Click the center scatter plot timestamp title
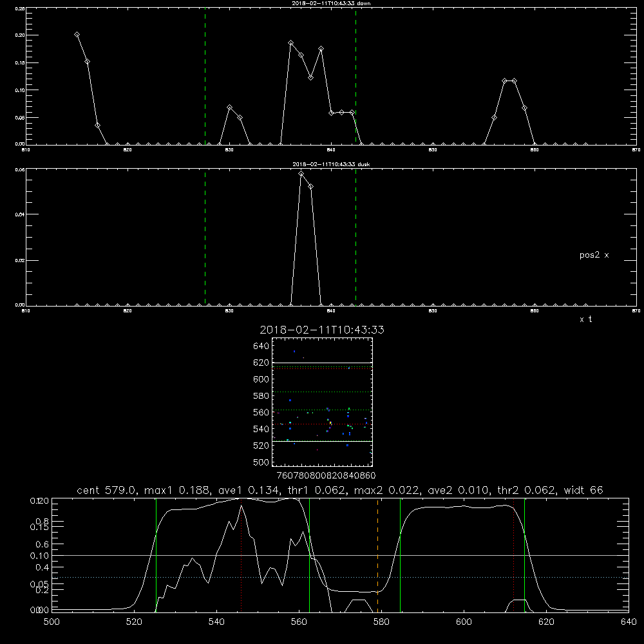The width and height of the screenshot is (644, 644). [322, 330]
